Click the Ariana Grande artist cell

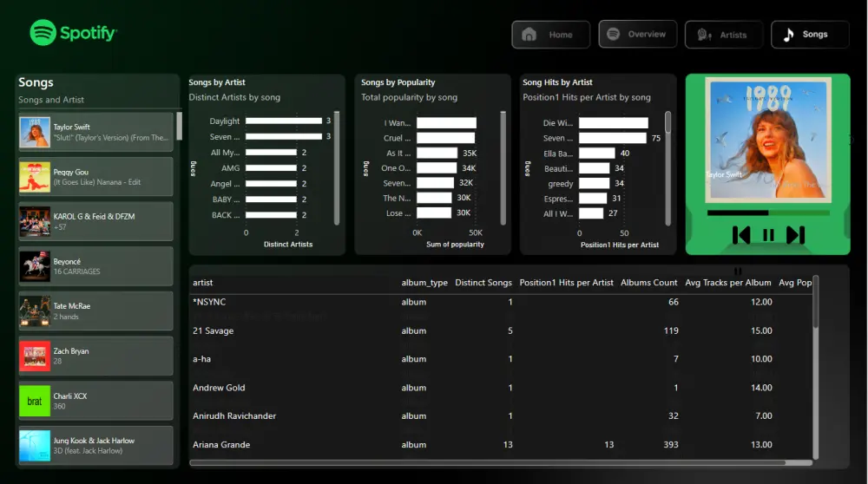221,445
